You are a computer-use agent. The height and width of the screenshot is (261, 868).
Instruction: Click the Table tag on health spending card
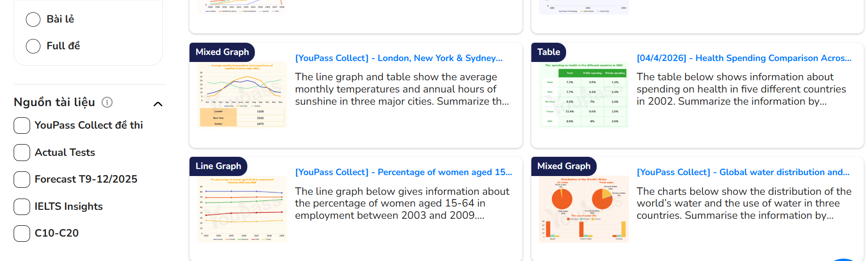[549, 52]
